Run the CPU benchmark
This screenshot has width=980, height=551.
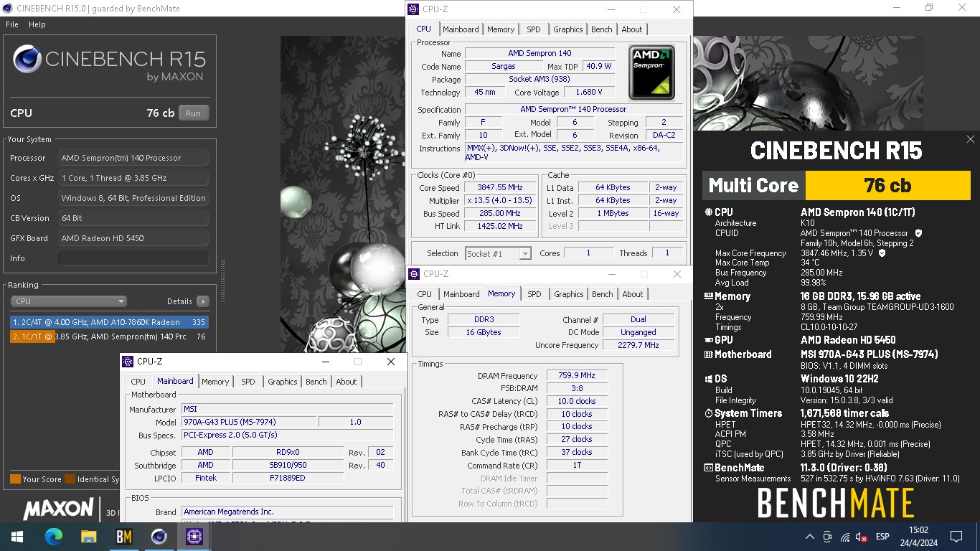point(194,113)
